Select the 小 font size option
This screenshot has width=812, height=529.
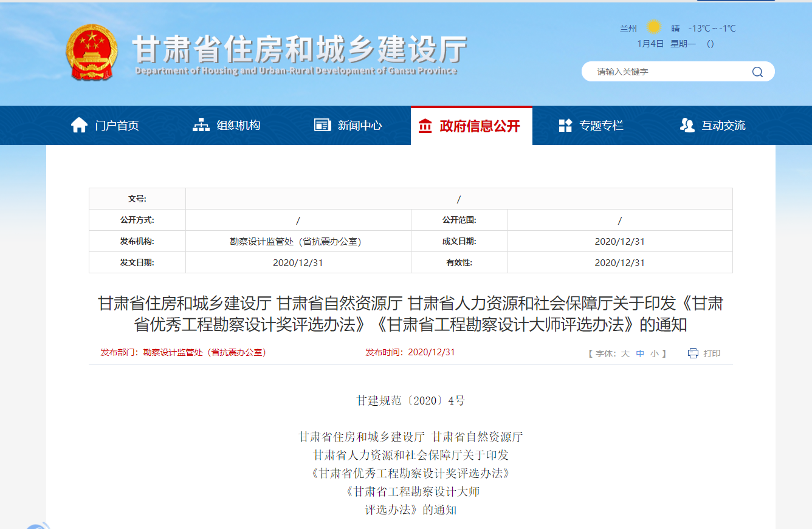tap(654, 353)
